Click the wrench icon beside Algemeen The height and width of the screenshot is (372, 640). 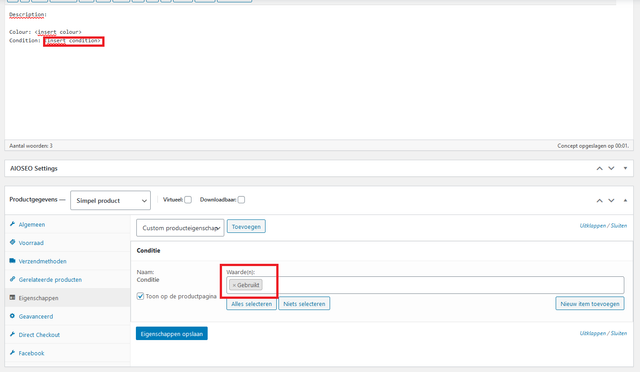pyautogui.click(x=12, y=224)
